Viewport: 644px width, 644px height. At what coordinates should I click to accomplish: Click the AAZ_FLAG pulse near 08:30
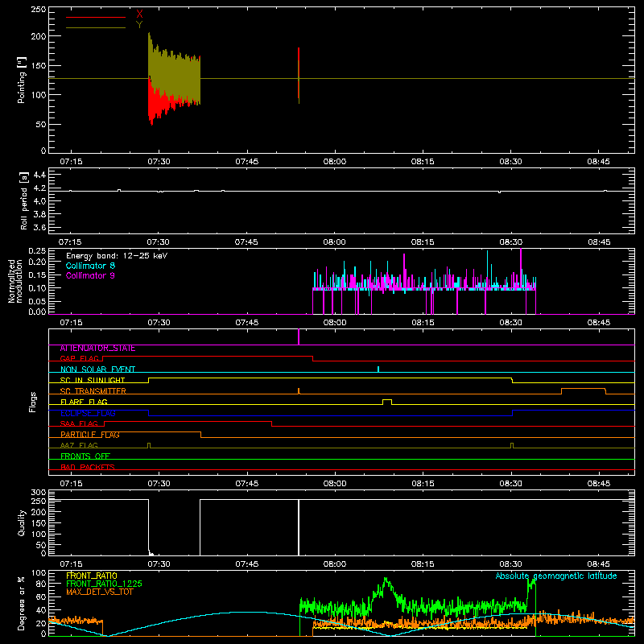512,445
